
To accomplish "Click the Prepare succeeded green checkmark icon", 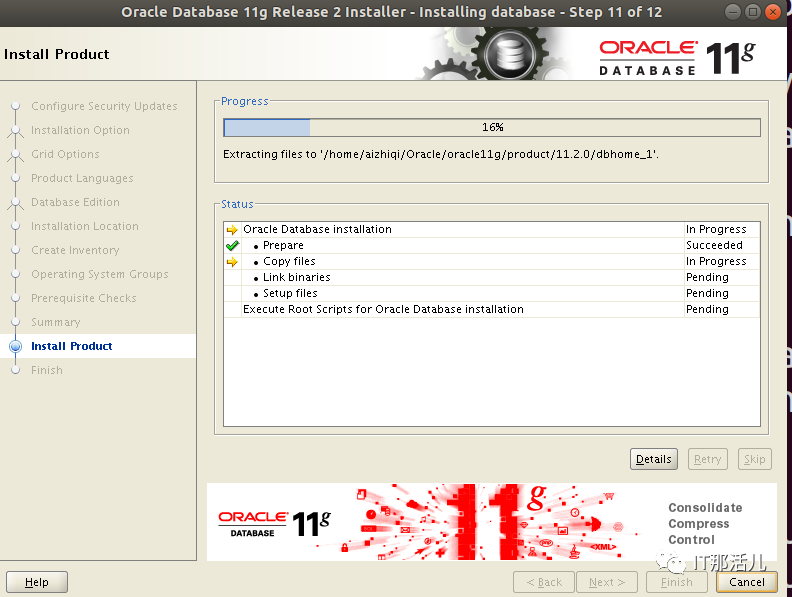I will point(232,245).
